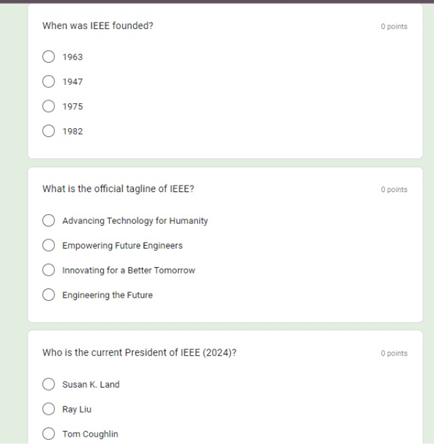Select Advancing Technology for Humanity

tap(49, 220)
